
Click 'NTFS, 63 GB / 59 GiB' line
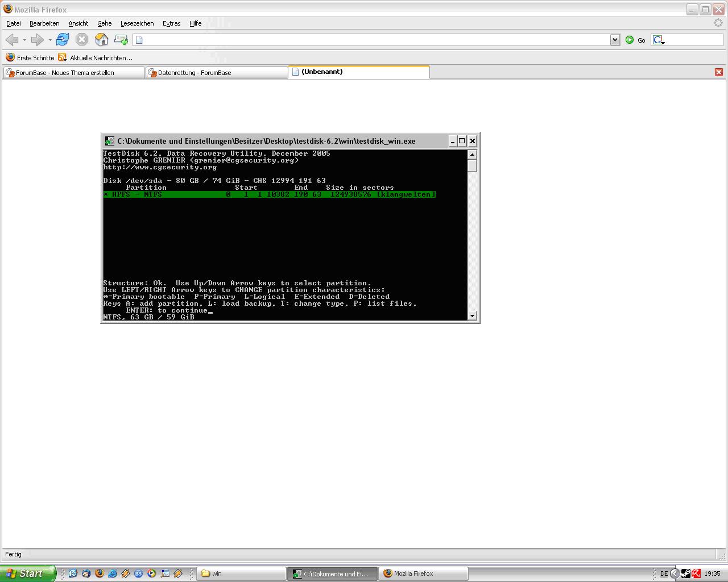coord(148,317)
